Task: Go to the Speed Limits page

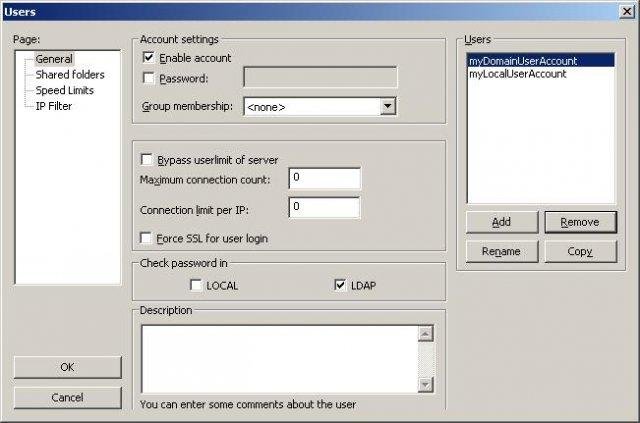Action: (65, 90)
